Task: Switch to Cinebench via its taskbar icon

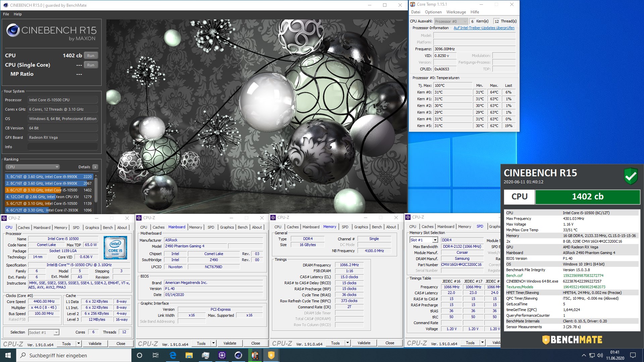Action: click(238, 355)
